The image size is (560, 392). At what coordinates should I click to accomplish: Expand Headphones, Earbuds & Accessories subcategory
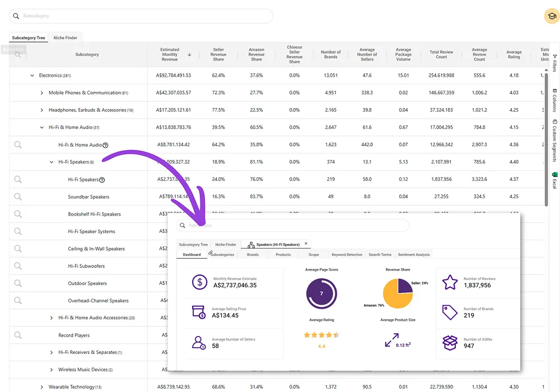pos(42,110)
